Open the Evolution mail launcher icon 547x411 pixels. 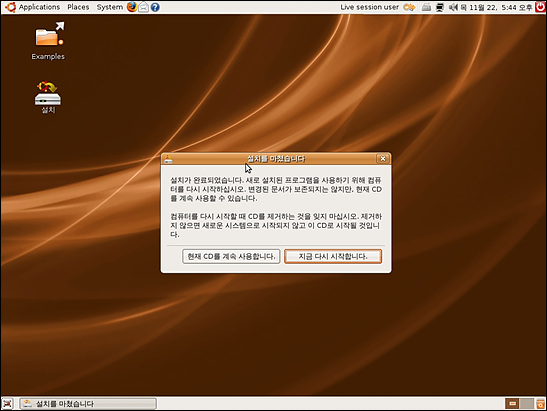point(143,7)
